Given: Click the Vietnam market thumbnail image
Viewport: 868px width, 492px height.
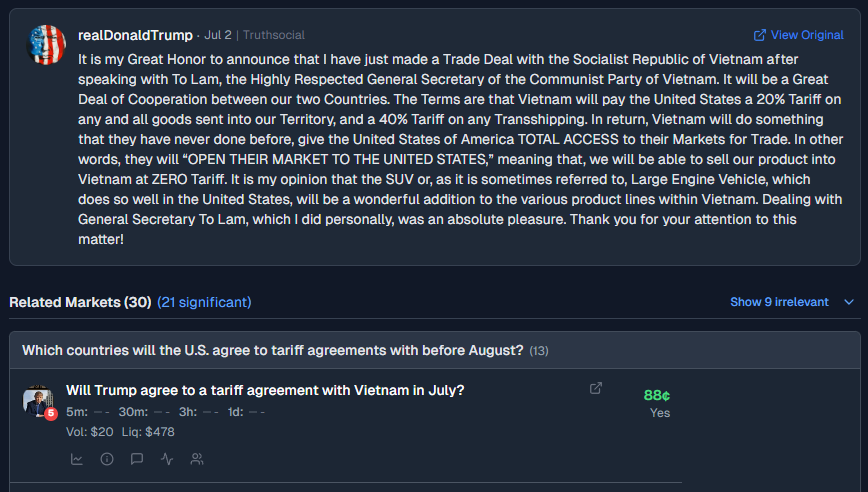Looking at the screenshot, I should 38,399.
